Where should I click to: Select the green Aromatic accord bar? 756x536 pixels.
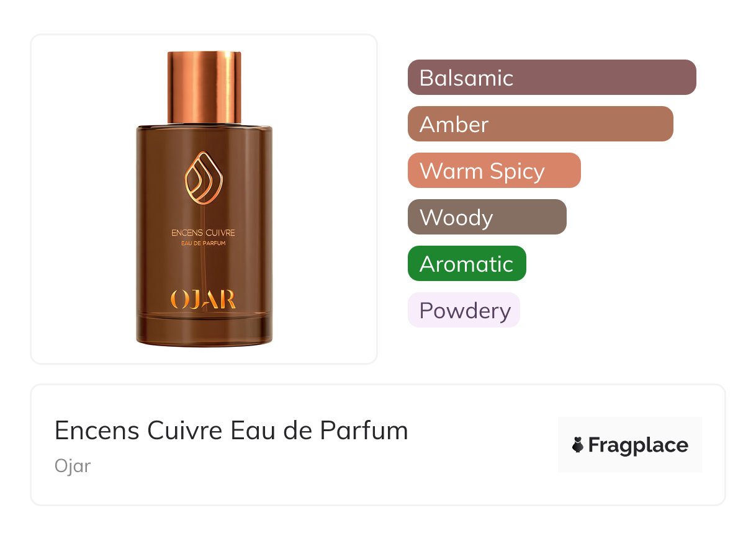(467, 264)
